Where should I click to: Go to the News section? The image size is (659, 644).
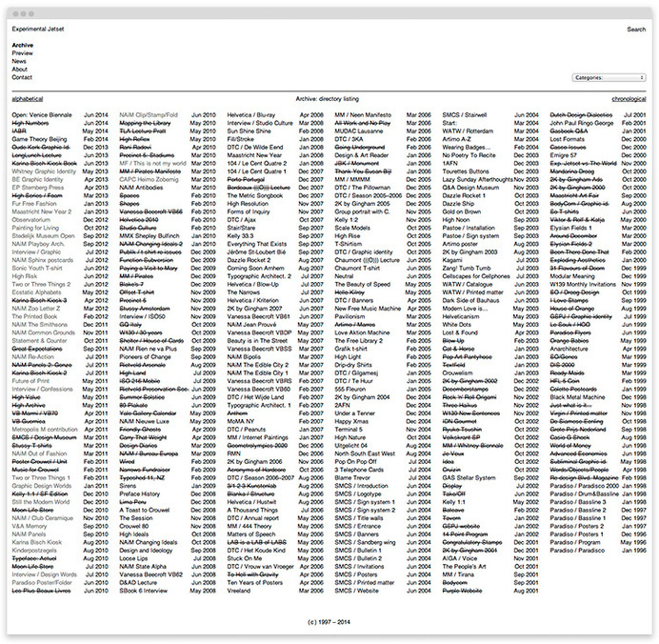[19, 61]
